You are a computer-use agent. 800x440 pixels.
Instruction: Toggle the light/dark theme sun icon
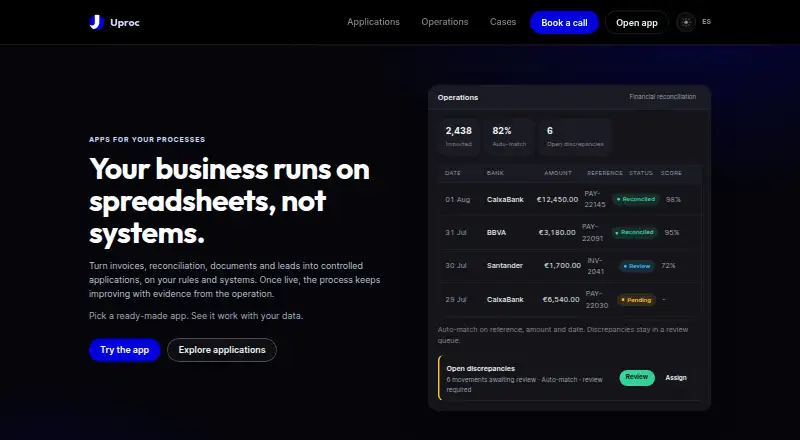(686, 22)
